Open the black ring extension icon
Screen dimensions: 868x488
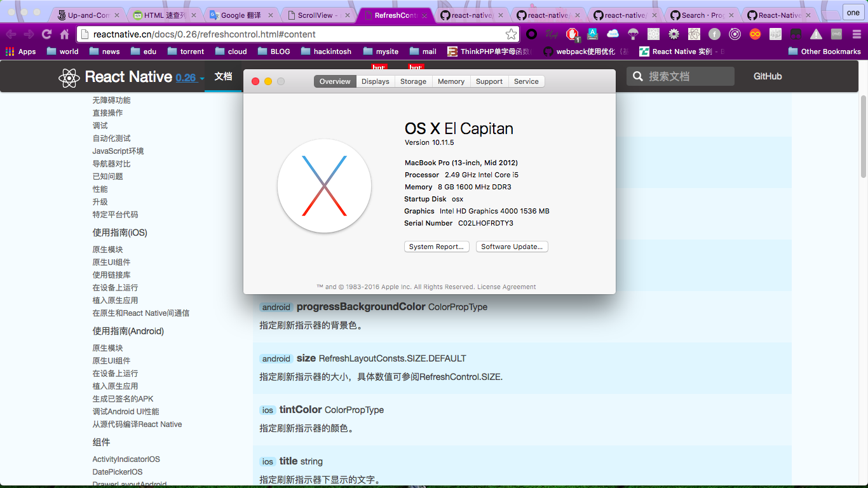click(531, 34)
